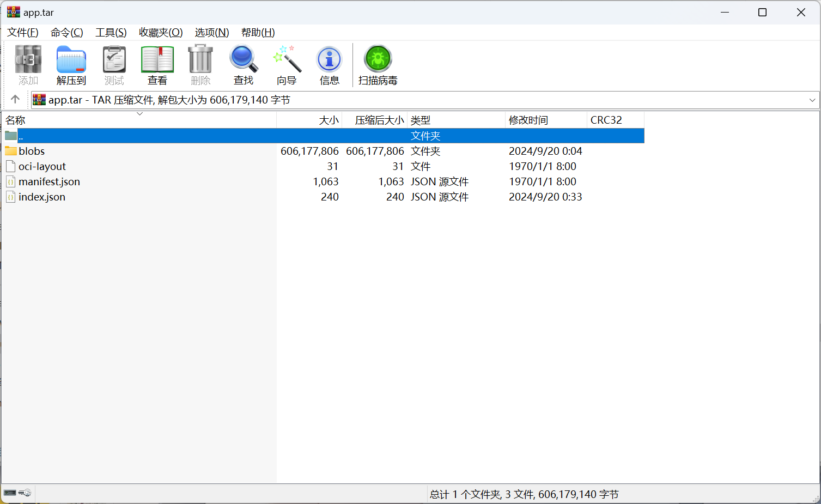Select the index.json file name

tap(42, 197)
